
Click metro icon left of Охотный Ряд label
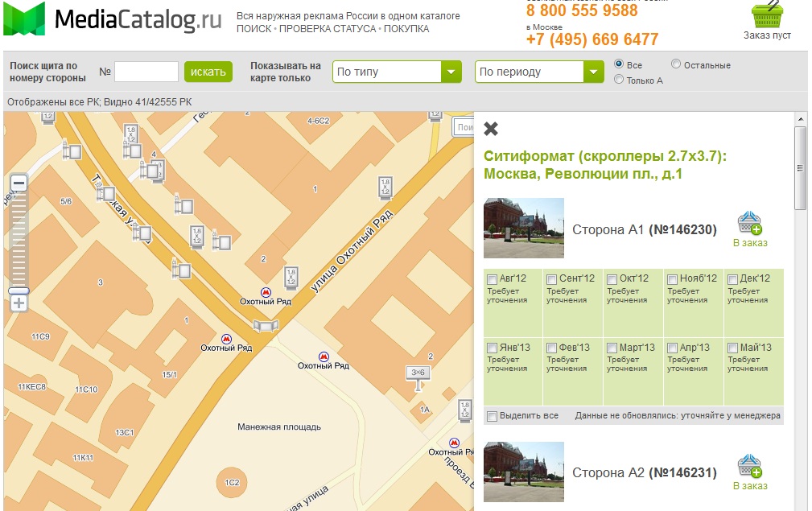click(226, 339)
